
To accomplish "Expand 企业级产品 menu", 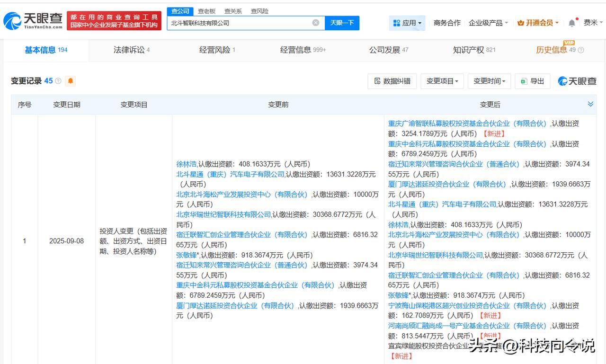I will pos(488,23).
